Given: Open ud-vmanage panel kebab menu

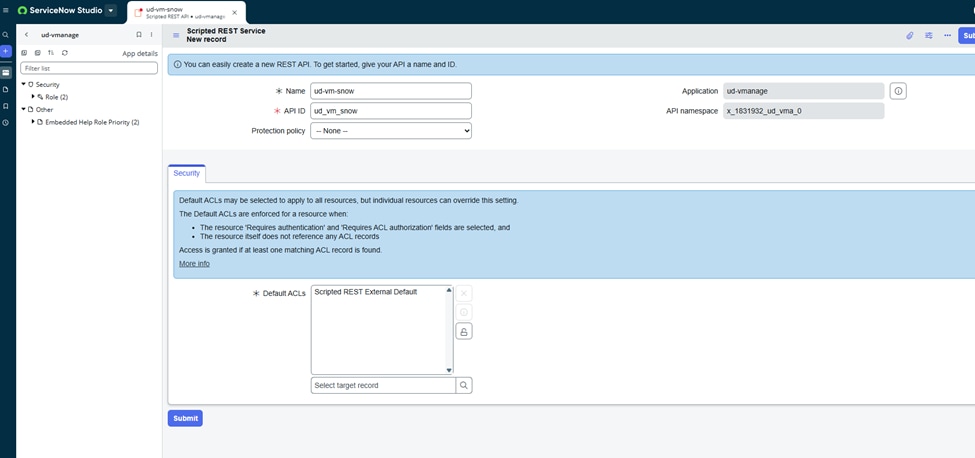Looking at the screenshot, I should click(x=151, y=35).
